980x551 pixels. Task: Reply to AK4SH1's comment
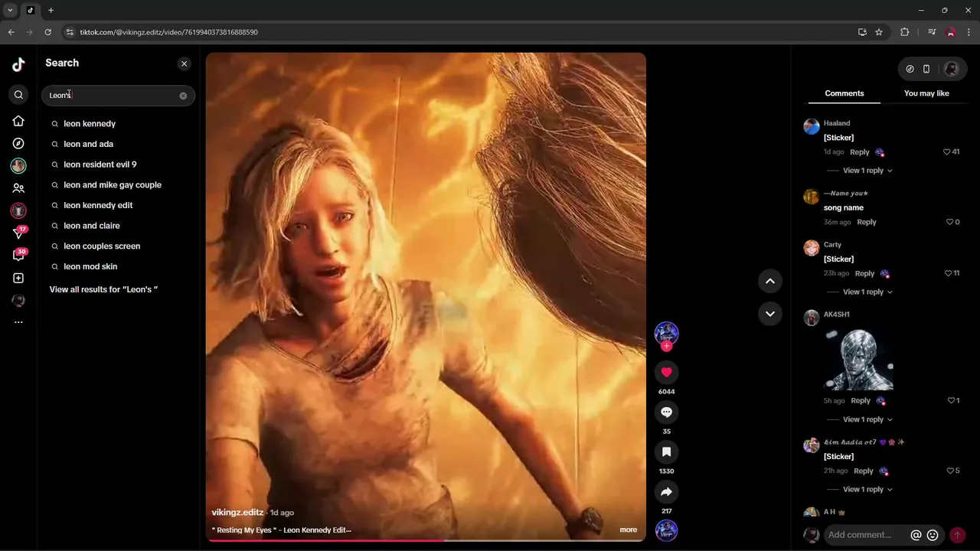[861, 401]
